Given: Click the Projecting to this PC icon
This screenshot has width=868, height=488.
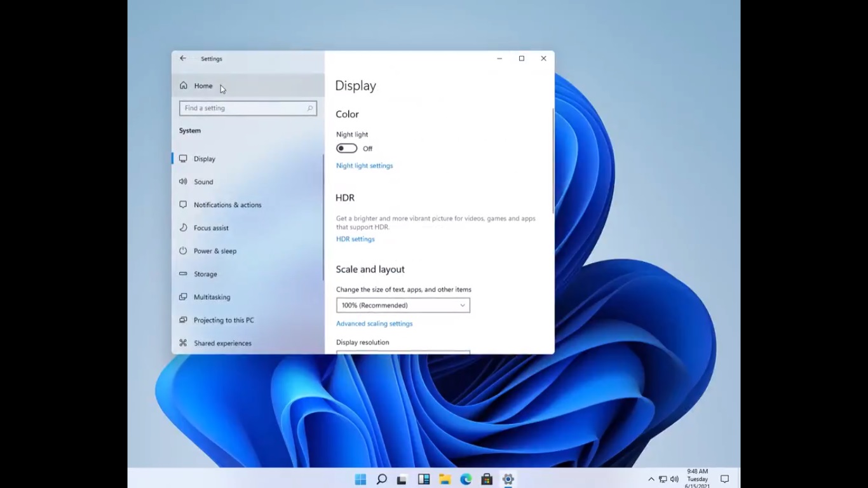Looking at the screenshot, I should coord(183,320).
